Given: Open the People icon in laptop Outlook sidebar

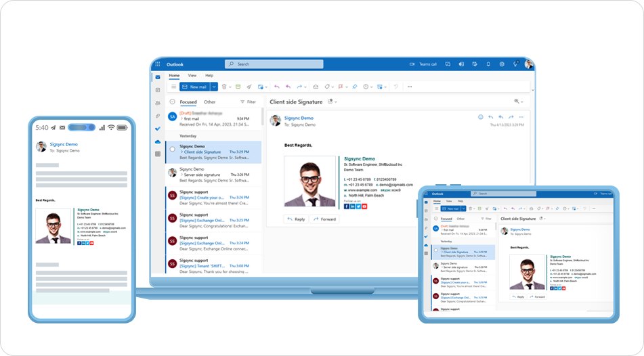Looking at the screenshot, I should click(x=158, y=103).
